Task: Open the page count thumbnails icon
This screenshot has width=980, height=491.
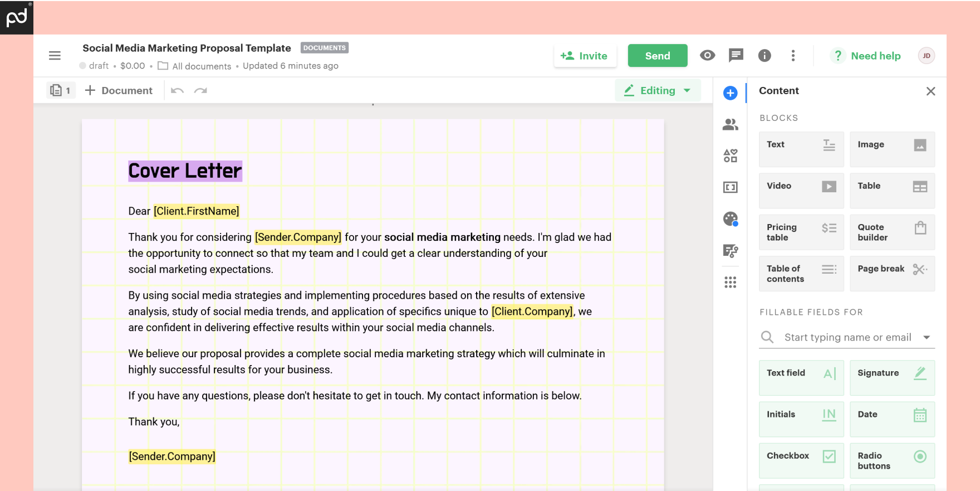Action: (x=60, y=90)
